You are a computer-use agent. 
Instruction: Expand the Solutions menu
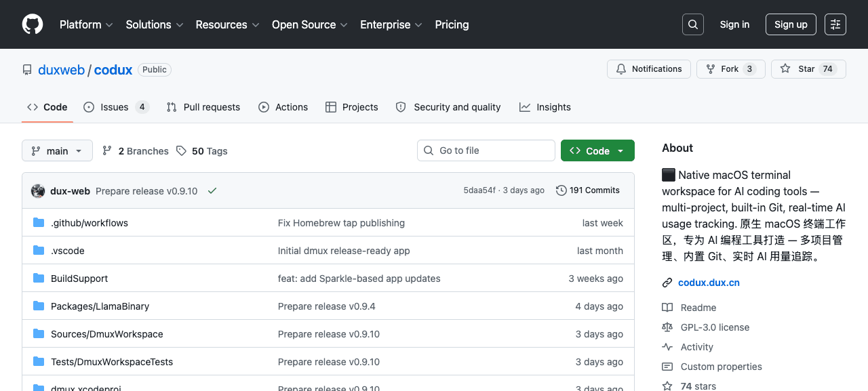[x=155, y=24]
